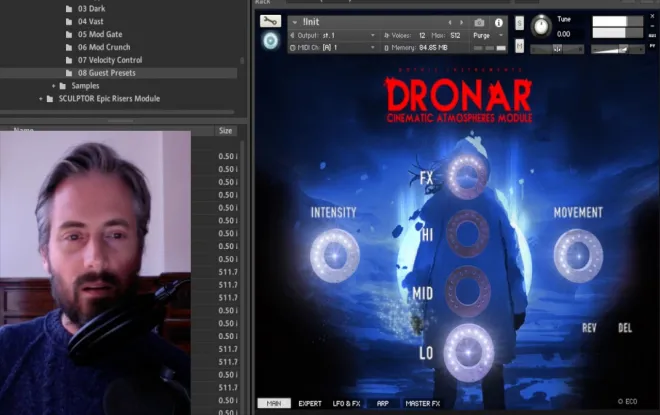The width and height of the screenshot is (660, 415).
Task: Minimize the instrument view with dash button
Action: point(652,26)
